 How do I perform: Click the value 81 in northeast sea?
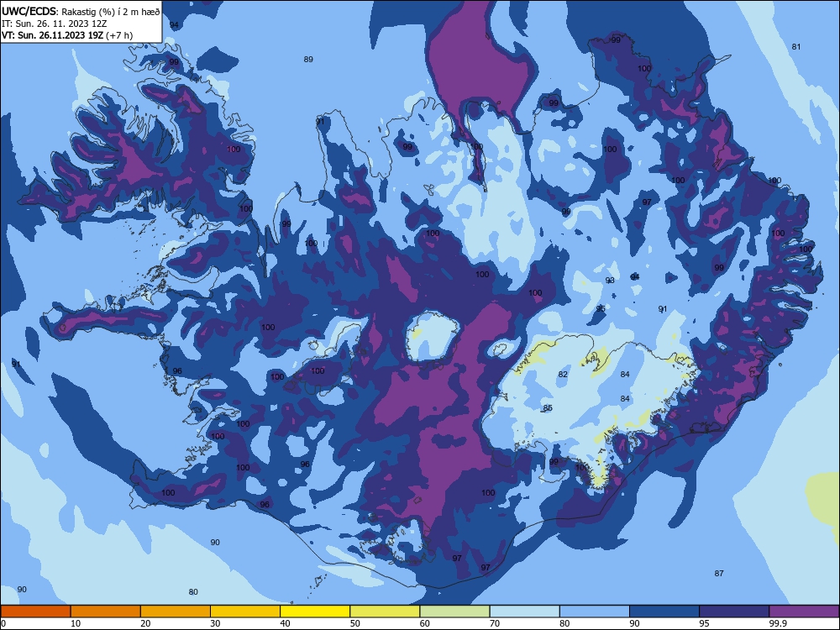coord(796,46)
